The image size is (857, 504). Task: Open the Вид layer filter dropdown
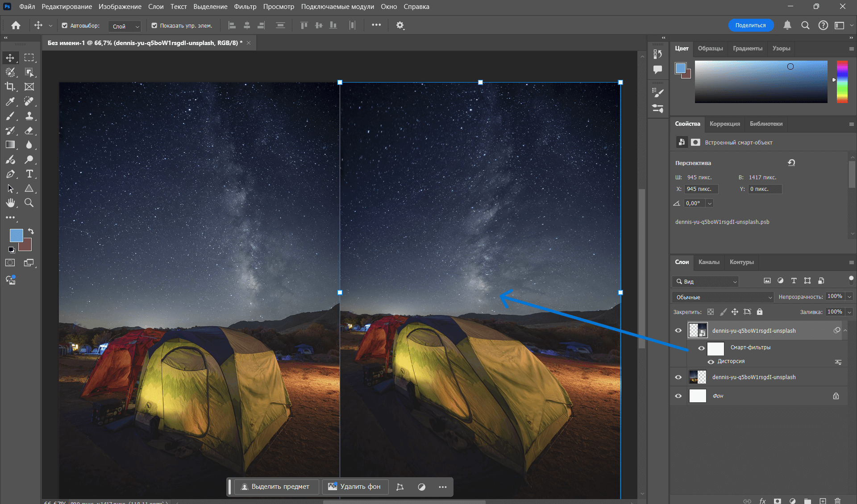[706, 281]
